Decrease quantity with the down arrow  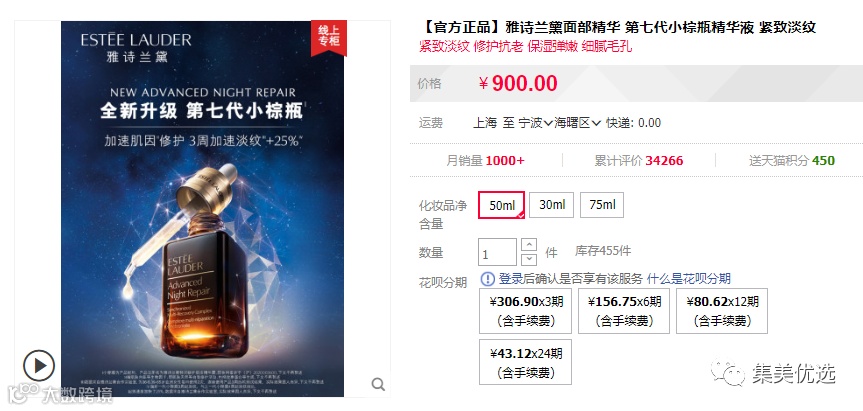coord(529,259)
